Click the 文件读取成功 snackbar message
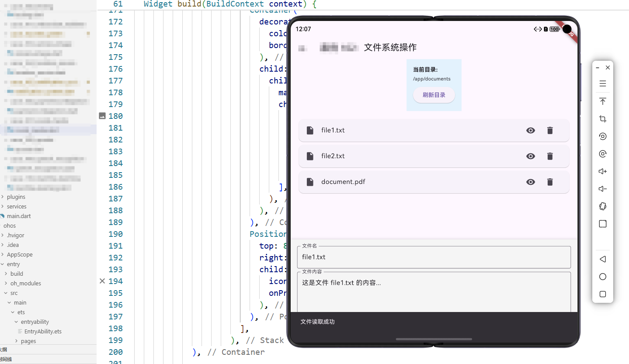Image resolution: width=629 pixels, height=364 pixels. [x=317, y=322]
